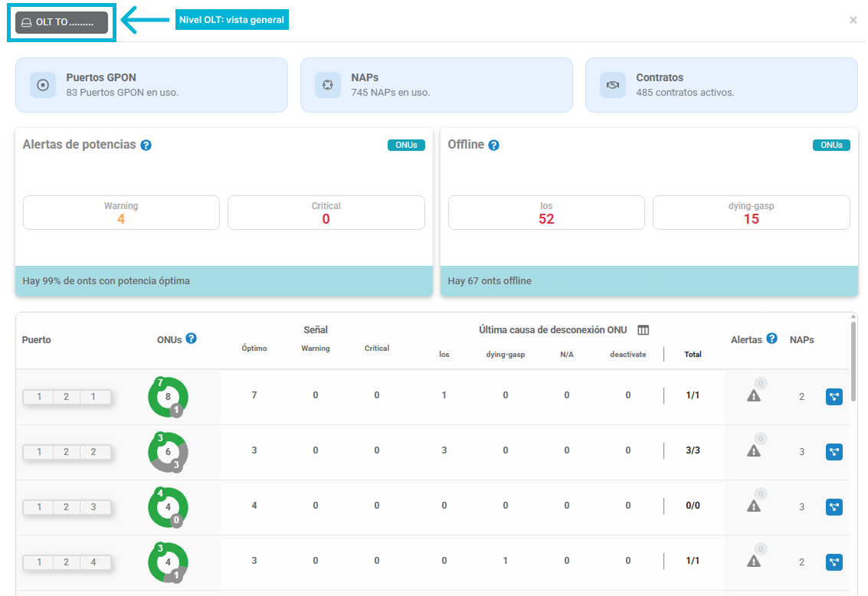Open the help tooltip beside ONUs column header
The image size is (868, 596).
[x=191, y=339]
